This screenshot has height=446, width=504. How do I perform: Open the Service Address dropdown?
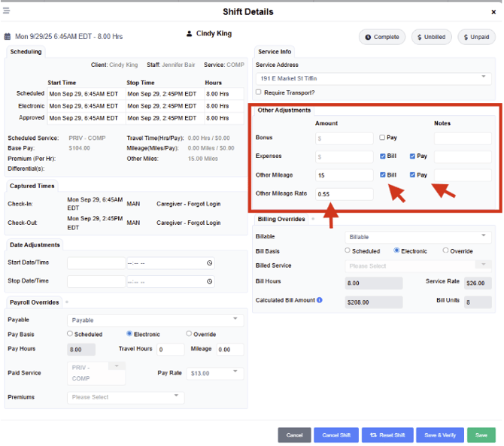click(x=373, y=78)
